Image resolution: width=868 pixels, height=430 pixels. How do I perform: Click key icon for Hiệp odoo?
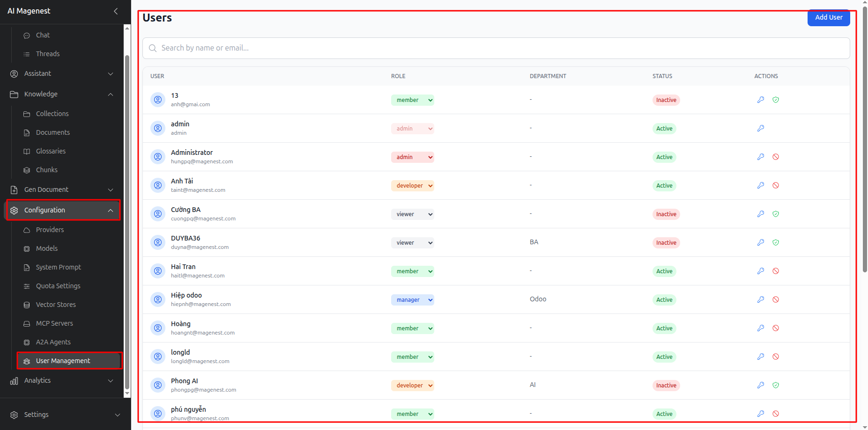(x=761, y=299)
